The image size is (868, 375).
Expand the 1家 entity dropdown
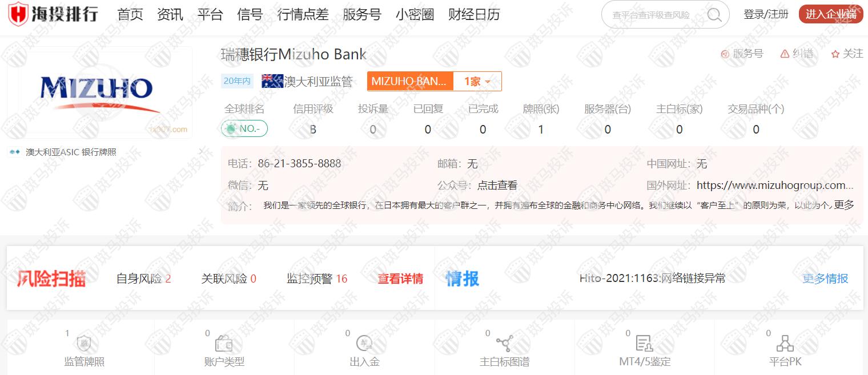[477, 82]
